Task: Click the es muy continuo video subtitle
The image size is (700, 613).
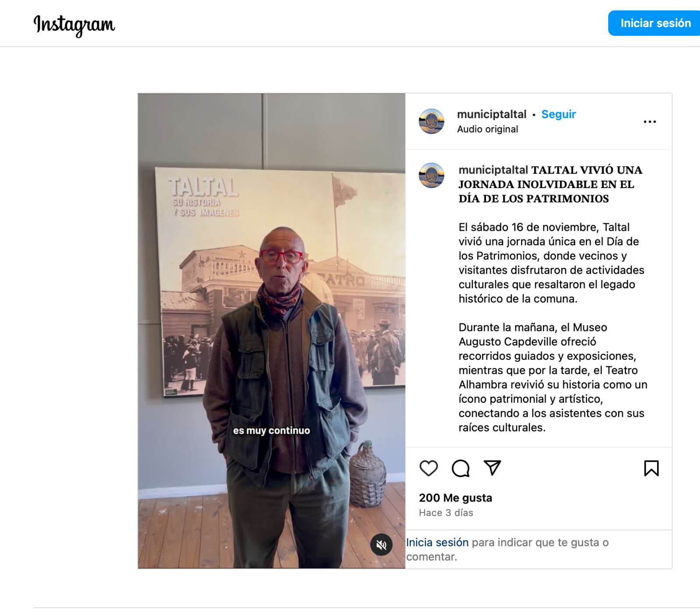Action: (271, 430)
